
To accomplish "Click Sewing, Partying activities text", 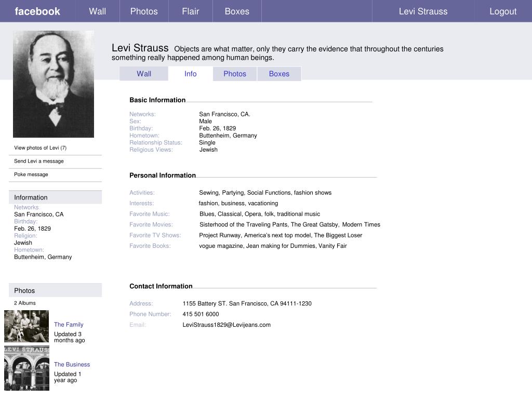I will [x=265, y=193].
